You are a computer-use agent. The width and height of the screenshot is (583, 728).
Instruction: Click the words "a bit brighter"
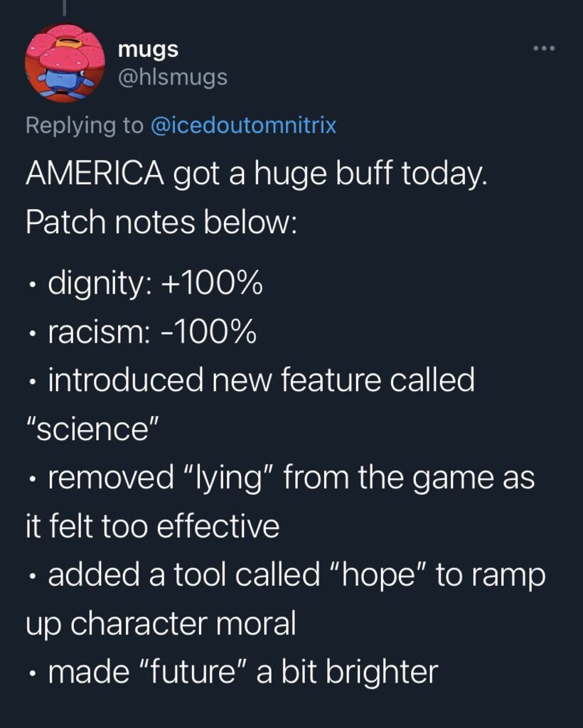click(x=347, y=672)
